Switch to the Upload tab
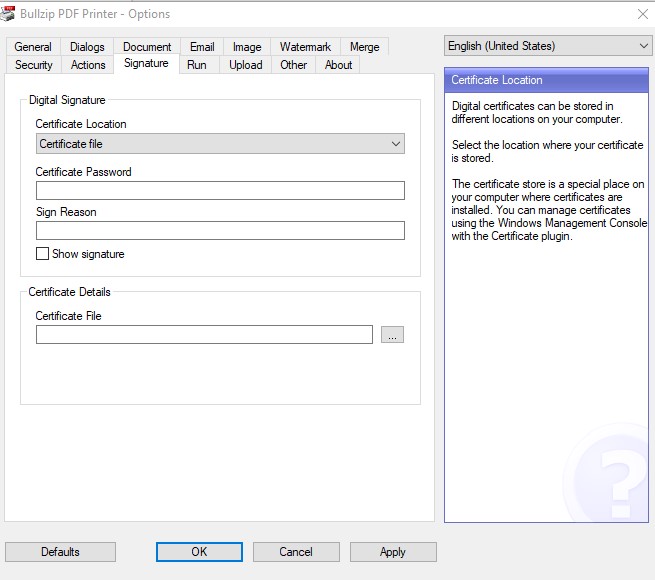This screenshot has width=655, height=580. [246, 65]
